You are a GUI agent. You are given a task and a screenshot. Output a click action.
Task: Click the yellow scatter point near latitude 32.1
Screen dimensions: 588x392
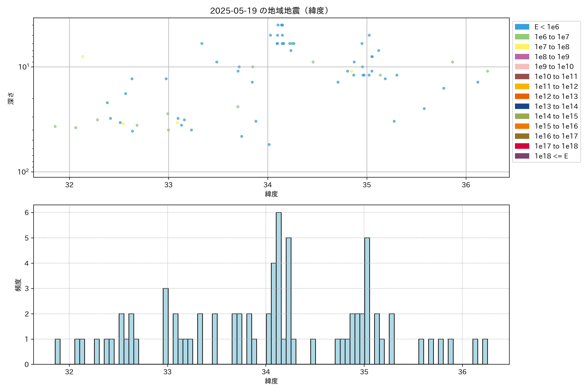coord(82,57)
